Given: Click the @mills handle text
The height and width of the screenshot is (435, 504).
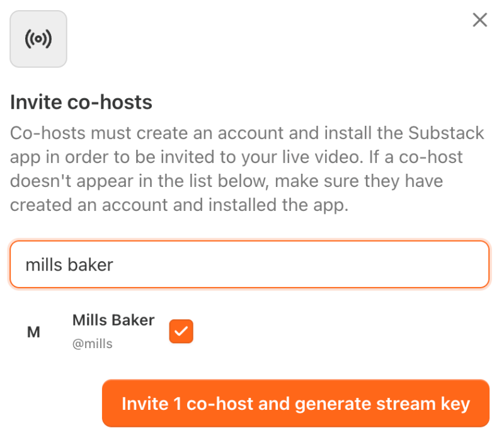Looking at the screenshot, I should click(x=93, y=344).
